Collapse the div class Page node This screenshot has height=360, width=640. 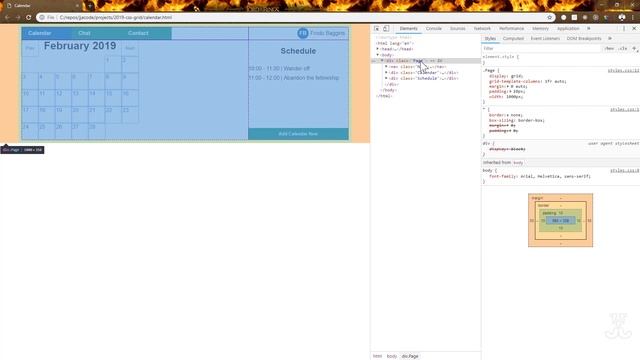[x=382, y=61]
